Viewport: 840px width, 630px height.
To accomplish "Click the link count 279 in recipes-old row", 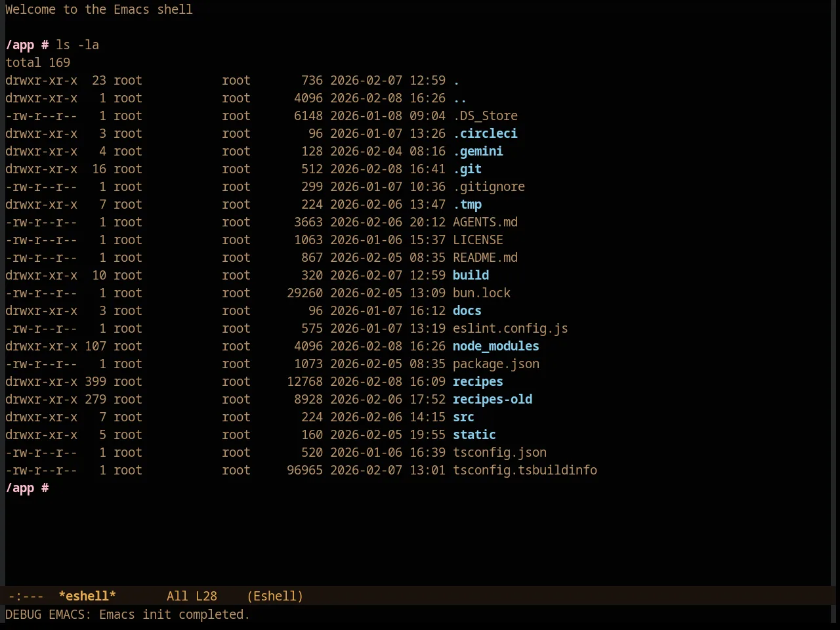I will coord(95,399).
